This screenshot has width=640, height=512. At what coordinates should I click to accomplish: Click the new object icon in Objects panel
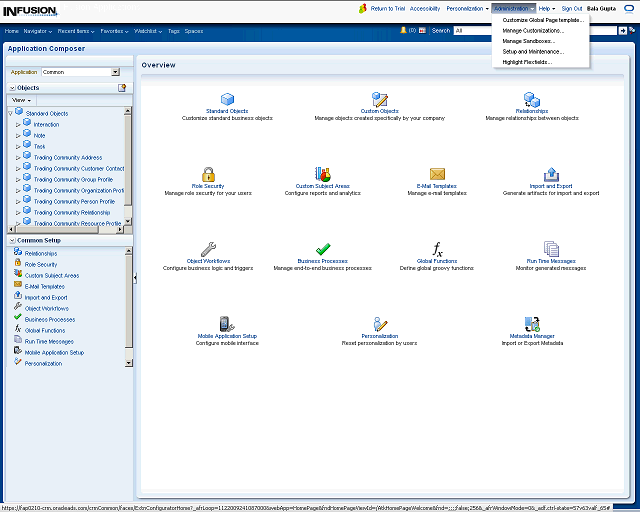122,88
